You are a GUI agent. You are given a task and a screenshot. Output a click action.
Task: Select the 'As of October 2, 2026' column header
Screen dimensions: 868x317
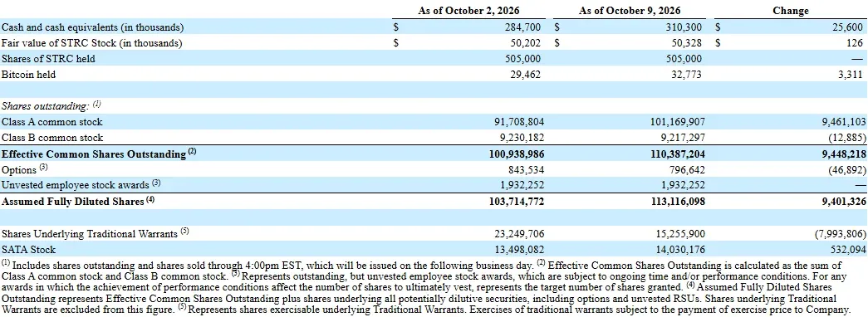tap(468, 11)
